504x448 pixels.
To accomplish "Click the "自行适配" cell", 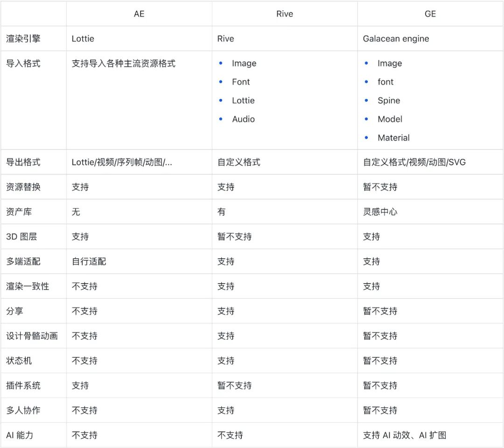I will (89, 261).
